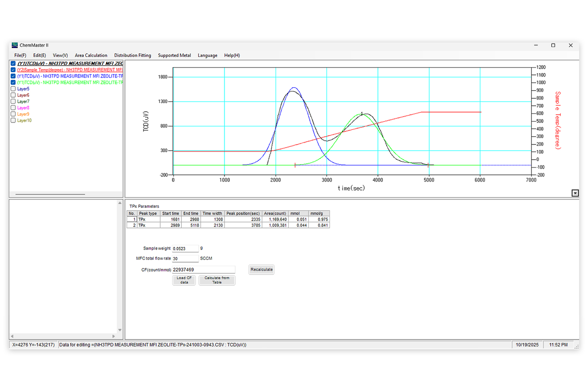Toggle the Layer10 checkbox
The image size is (588, 392).
coord(13,121)
